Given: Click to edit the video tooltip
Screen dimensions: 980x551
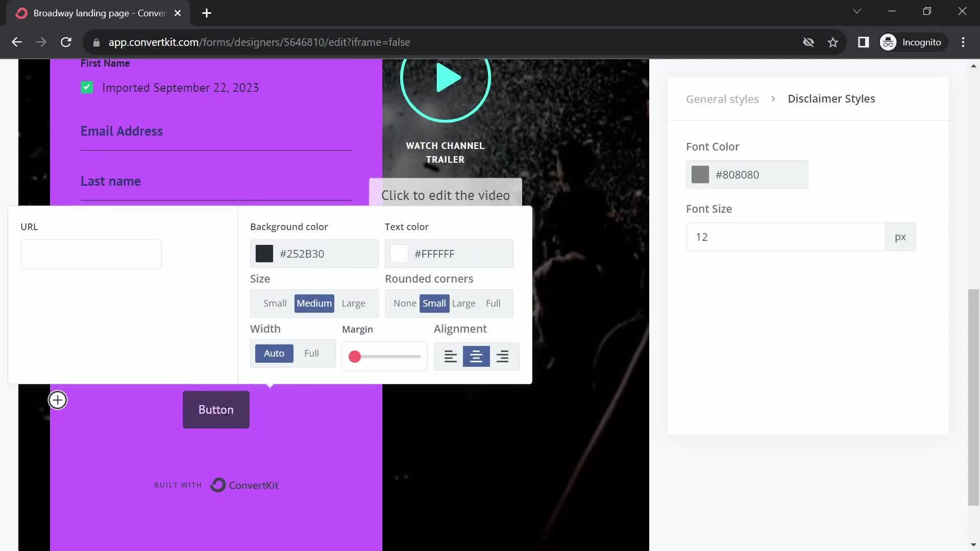Looking at the screenshot, I should coord(445,194).
